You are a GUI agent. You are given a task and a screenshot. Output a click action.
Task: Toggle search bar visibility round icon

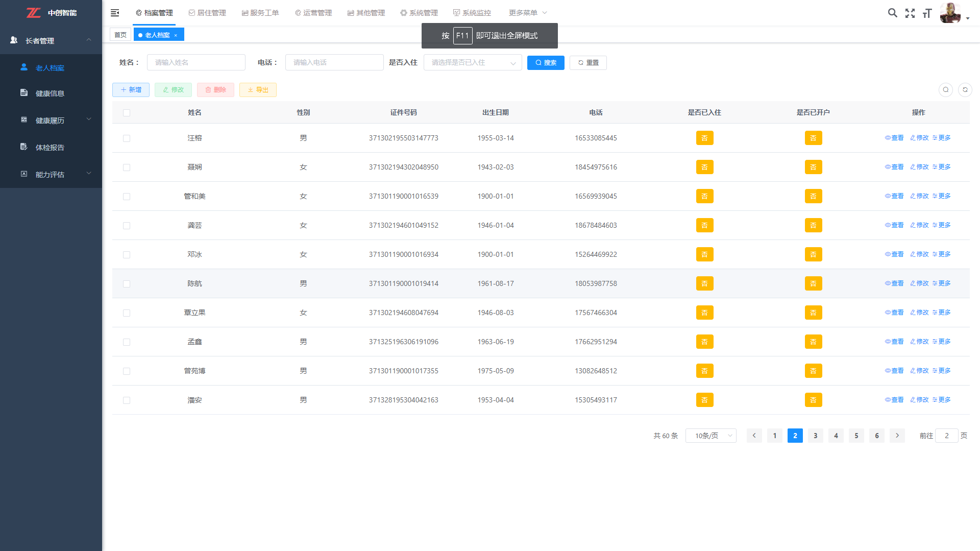click(x=945, y=90)
